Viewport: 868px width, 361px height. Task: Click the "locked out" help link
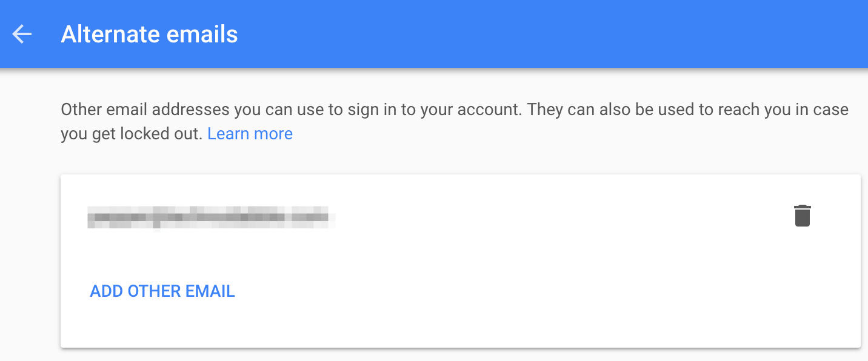coord(250,134)
